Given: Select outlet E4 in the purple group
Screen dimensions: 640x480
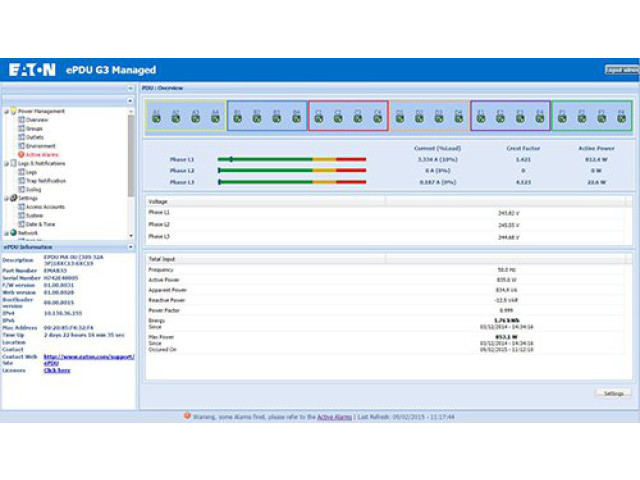Looking at the screenshot, I should pyautogui.click(x=540, y=118).
